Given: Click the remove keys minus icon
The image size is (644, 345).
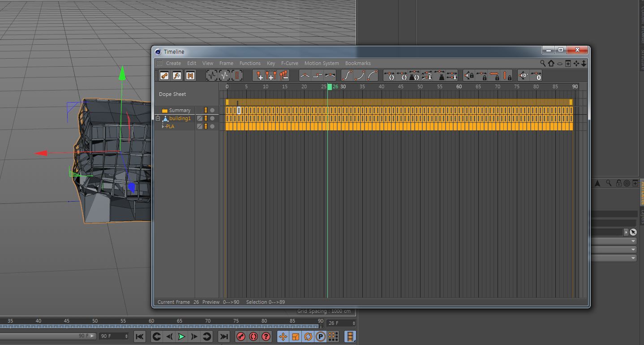Looking at the screenshot, I should [283, 76].
